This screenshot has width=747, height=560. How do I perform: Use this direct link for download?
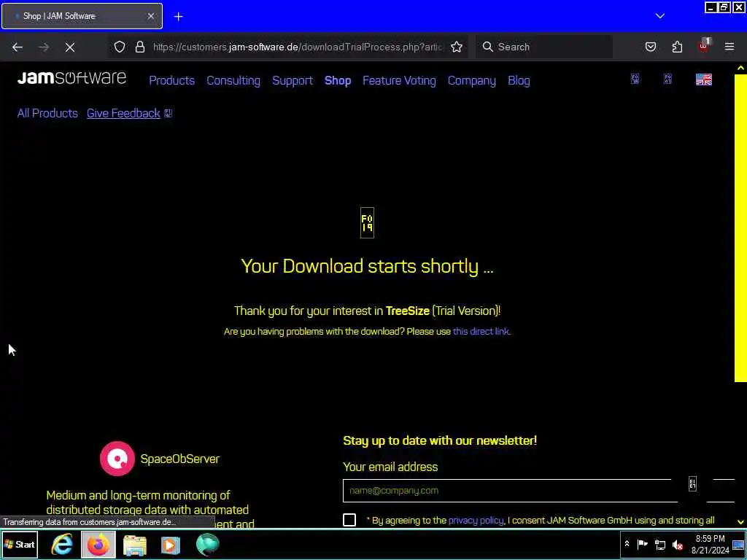pyautogui.click(x=481, y=332)
